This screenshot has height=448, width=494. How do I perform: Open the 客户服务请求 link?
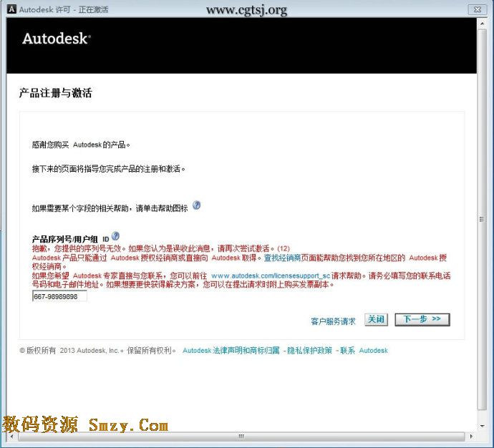pos(333,321)
